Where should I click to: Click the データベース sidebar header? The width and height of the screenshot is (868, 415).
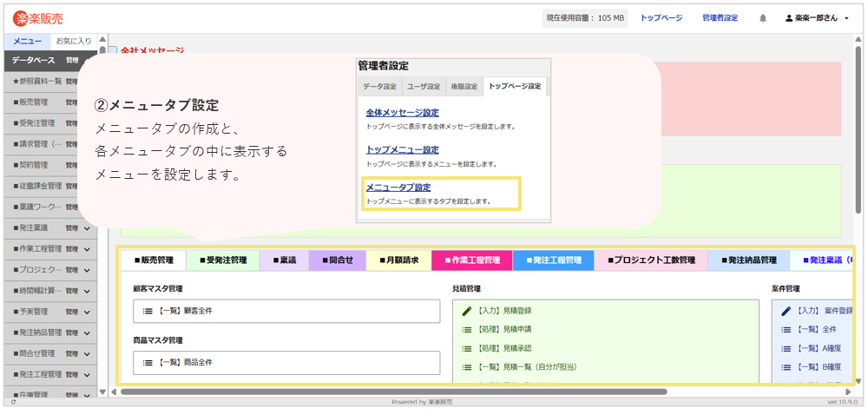(33, 60)
